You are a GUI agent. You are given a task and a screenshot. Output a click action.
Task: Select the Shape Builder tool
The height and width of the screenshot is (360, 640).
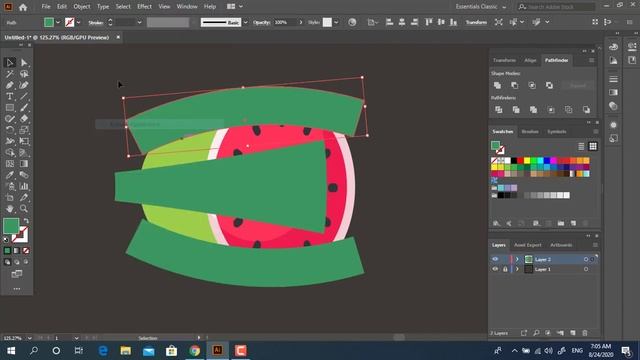(10, 153)
